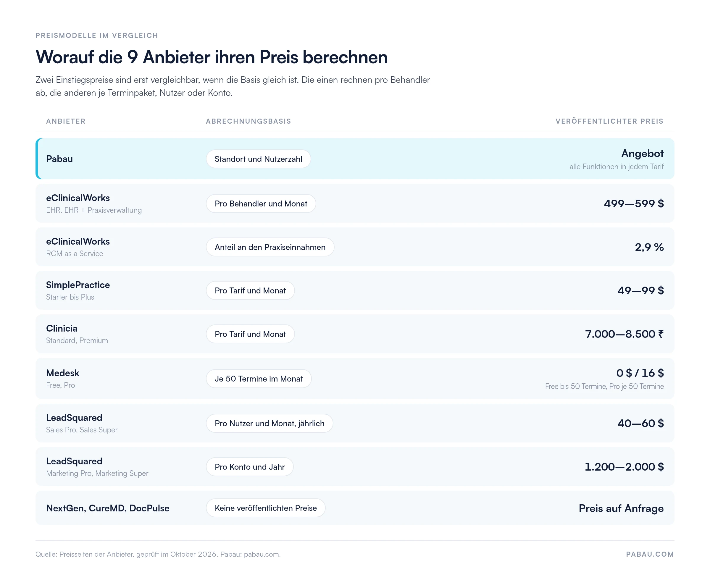Click the 'Free, Pro' subtitle
This screenshot has width=710, height=588.
[x=61, y=385]
